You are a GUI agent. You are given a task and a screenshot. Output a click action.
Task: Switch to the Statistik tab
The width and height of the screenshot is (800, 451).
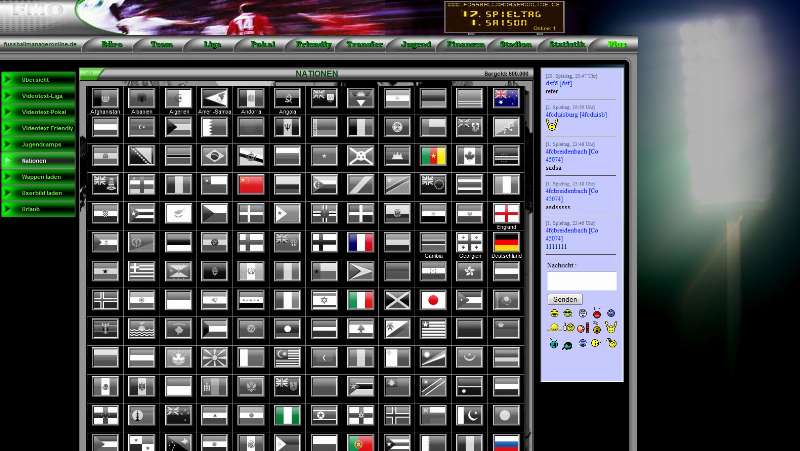click(x=567, y=44)
